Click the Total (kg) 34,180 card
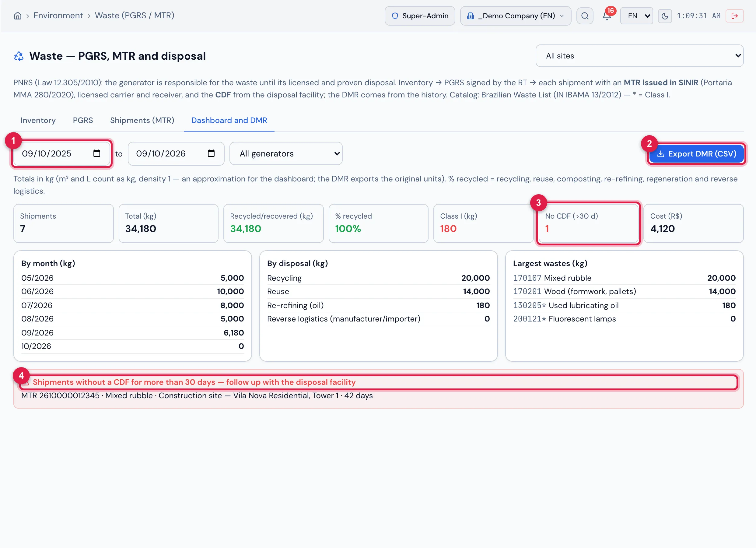This screenshot has width=756, height=548. 168,223
